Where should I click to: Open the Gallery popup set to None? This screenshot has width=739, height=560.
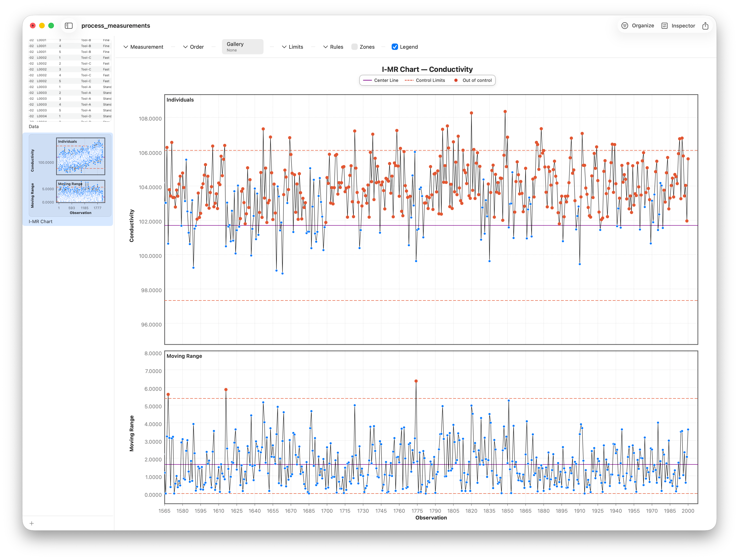pyautogui.click(x=243, y=47)
